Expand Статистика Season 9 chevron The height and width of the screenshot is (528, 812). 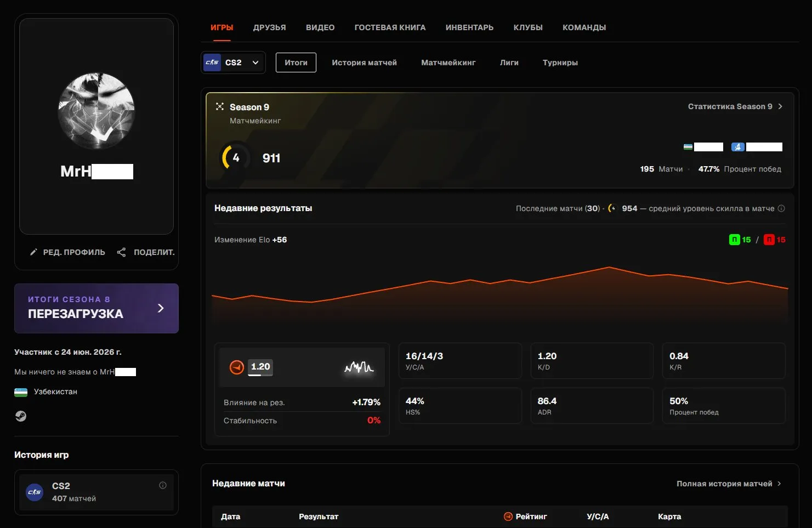780,106
